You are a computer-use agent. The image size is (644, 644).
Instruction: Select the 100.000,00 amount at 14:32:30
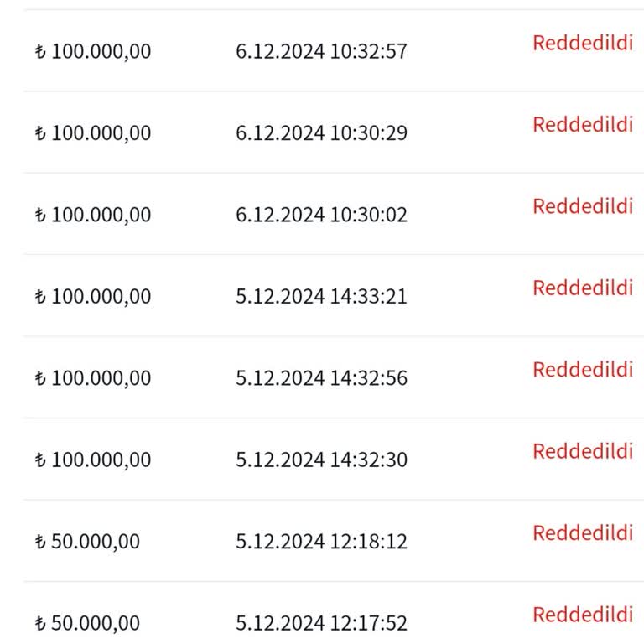coord(93,460)
